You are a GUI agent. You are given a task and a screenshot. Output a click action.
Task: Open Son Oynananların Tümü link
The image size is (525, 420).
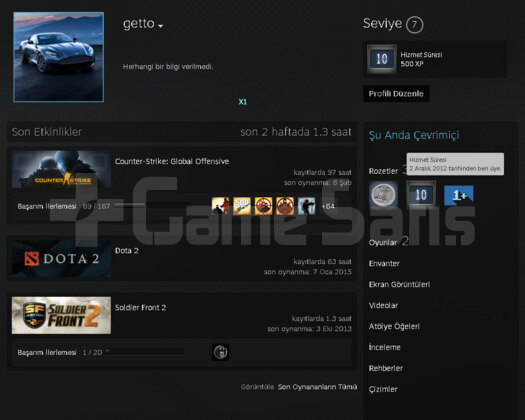point(317,387)
